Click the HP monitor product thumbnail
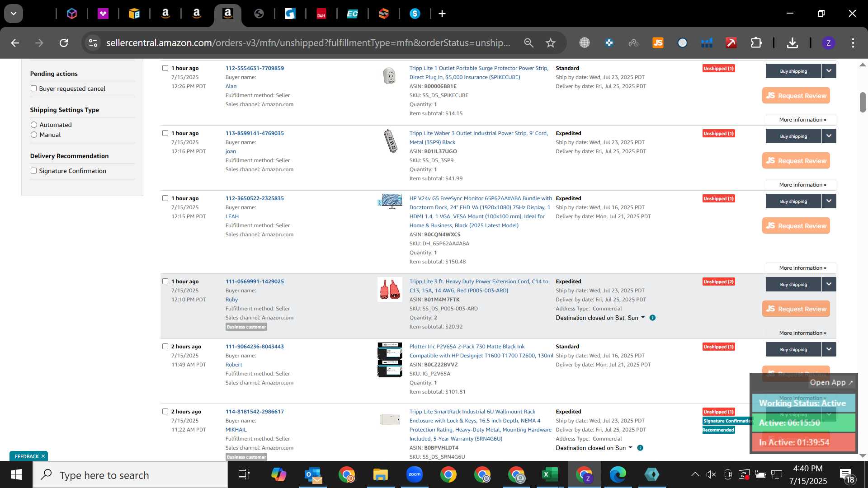 tap(390, 201)
